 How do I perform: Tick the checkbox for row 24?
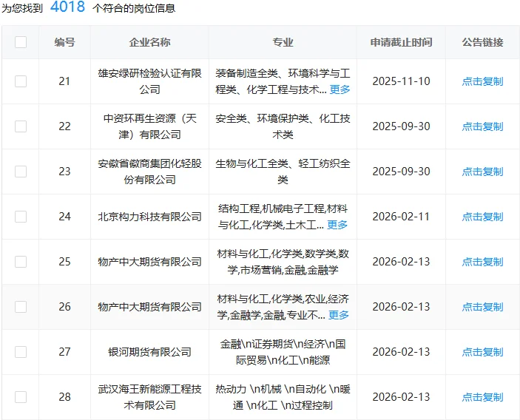tap(21, 217)
